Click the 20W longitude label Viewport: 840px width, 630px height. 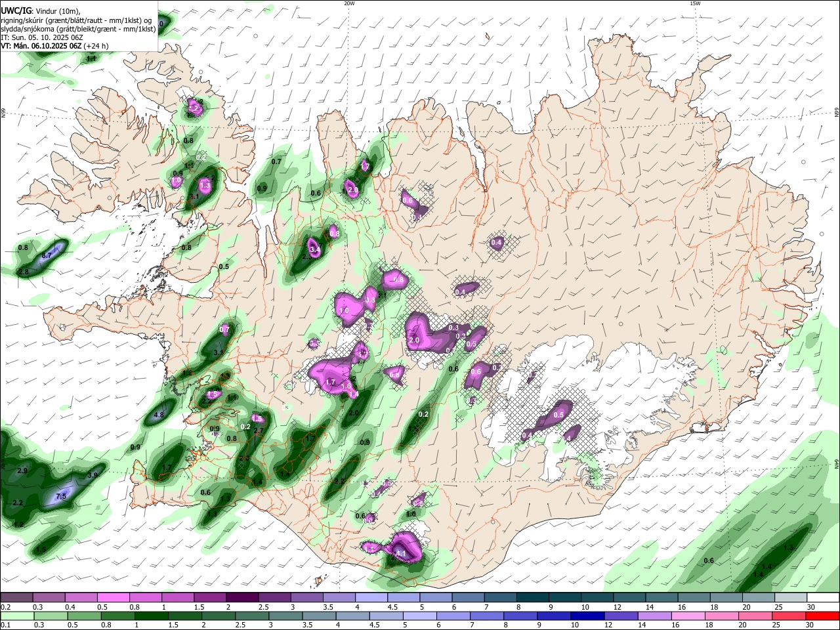pos(349,3)
